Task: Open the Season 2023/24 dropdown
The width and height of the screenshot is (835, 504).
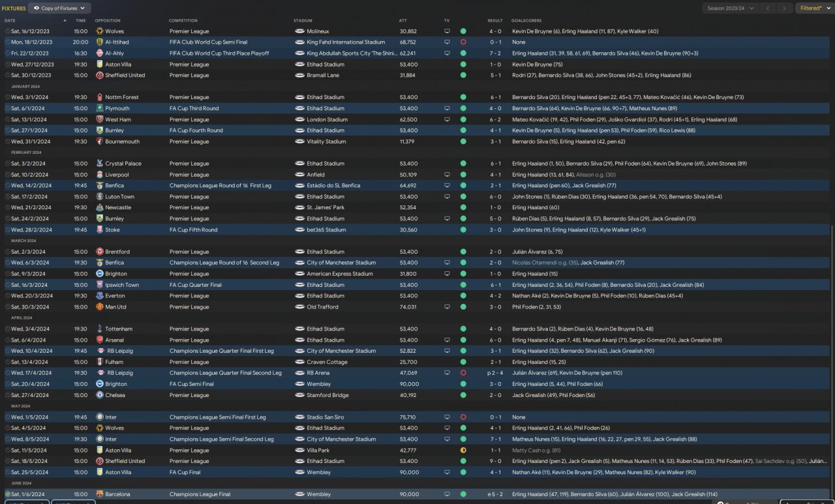Action: 731,8
